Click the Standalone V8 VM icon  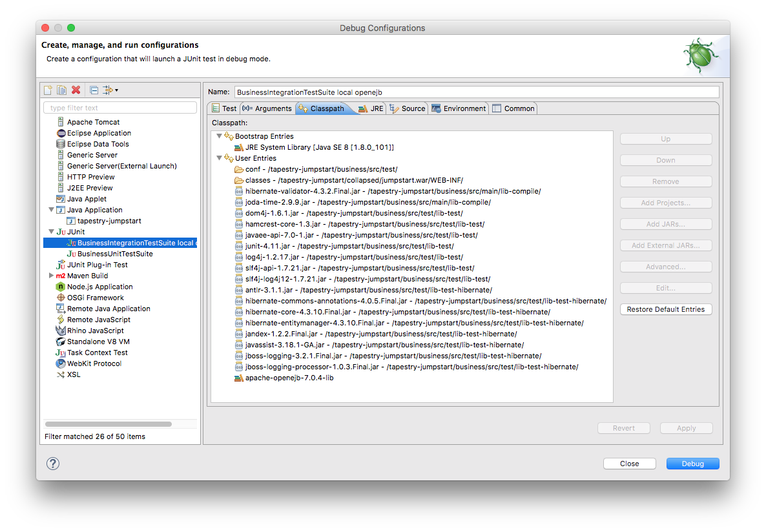(x=61, y=342)
